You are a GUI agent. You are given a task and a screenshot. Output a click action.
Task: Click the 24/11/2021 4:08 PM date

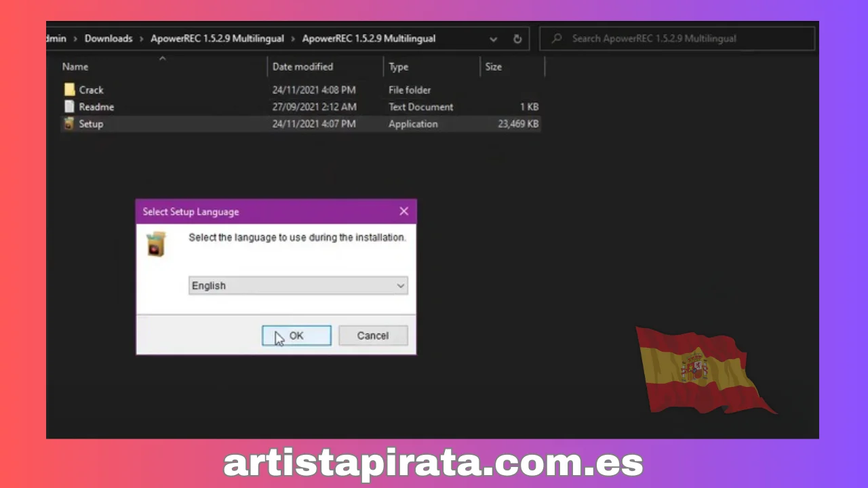point(314,89)
